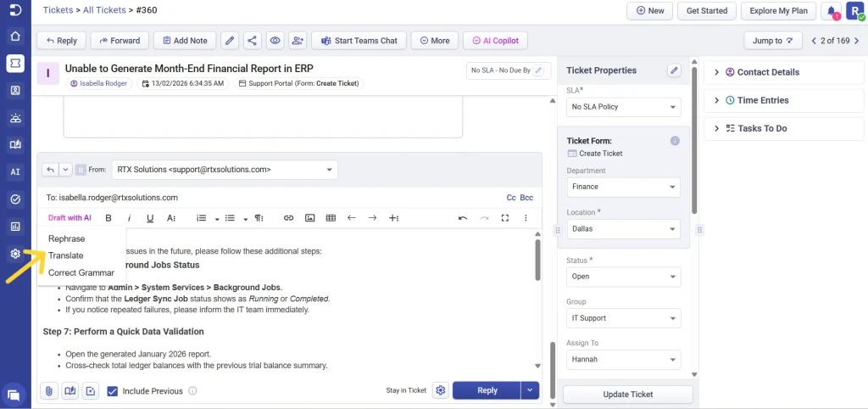The width and height of the screenshot is (868, 409).
Task: Select Translate from the Draft with AI menu
Action: [x=66, y=255]
